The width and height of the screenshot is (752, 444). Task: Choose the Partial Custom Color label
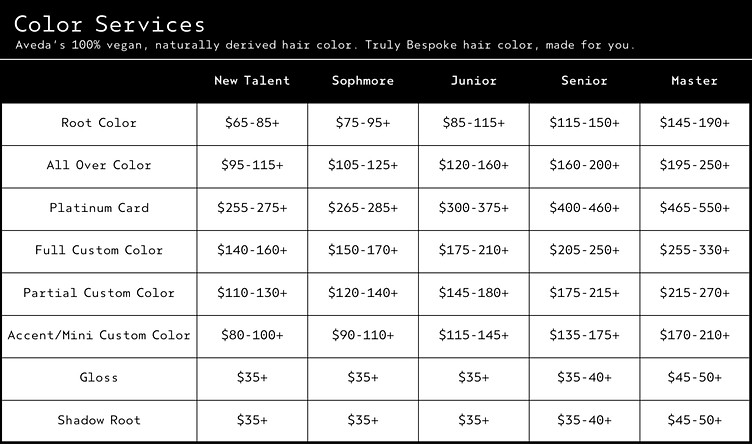tap(99, 293)
